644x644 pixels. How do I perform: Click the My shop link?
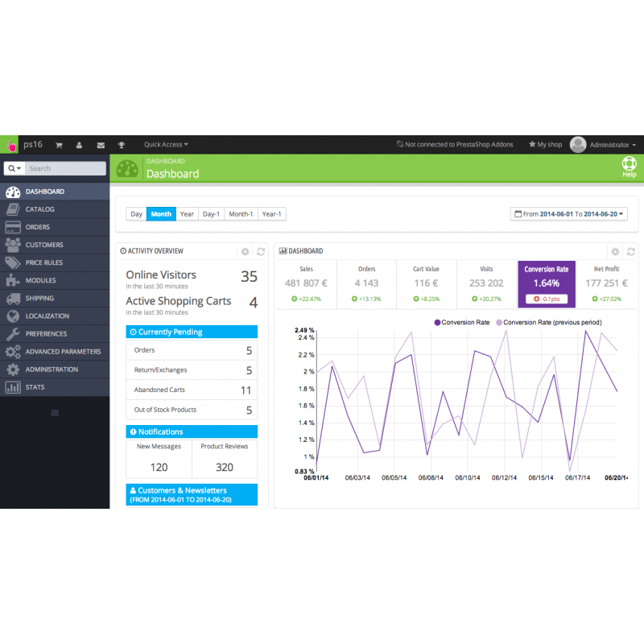pos(545,144)
